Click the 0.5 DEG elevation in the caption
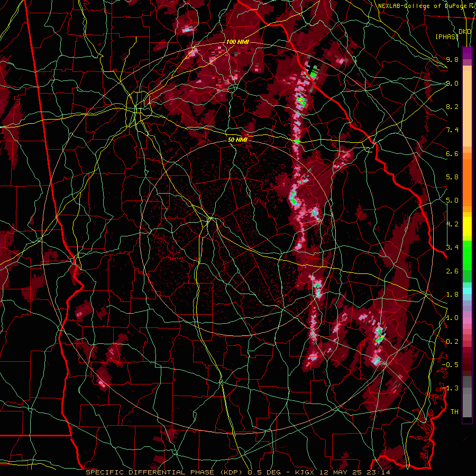Image resolution: width=476 pixels, height=476 pixels. click(264, 472)
